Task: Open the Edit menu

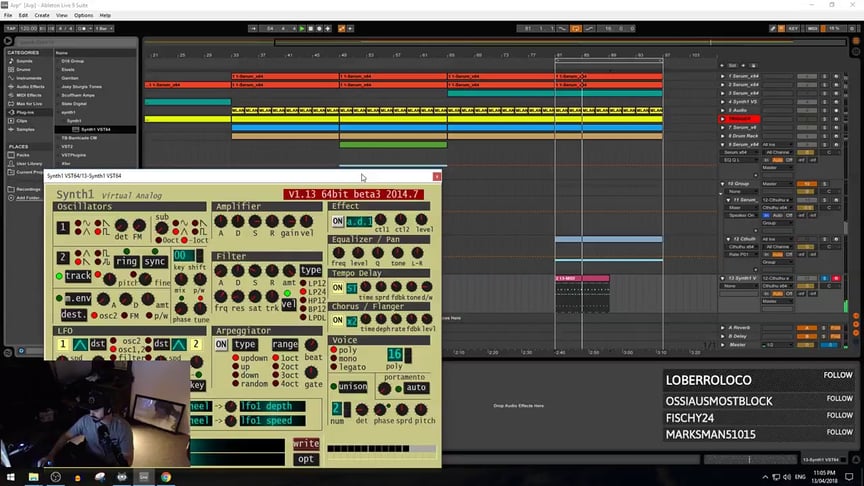Action: [23, 15]
